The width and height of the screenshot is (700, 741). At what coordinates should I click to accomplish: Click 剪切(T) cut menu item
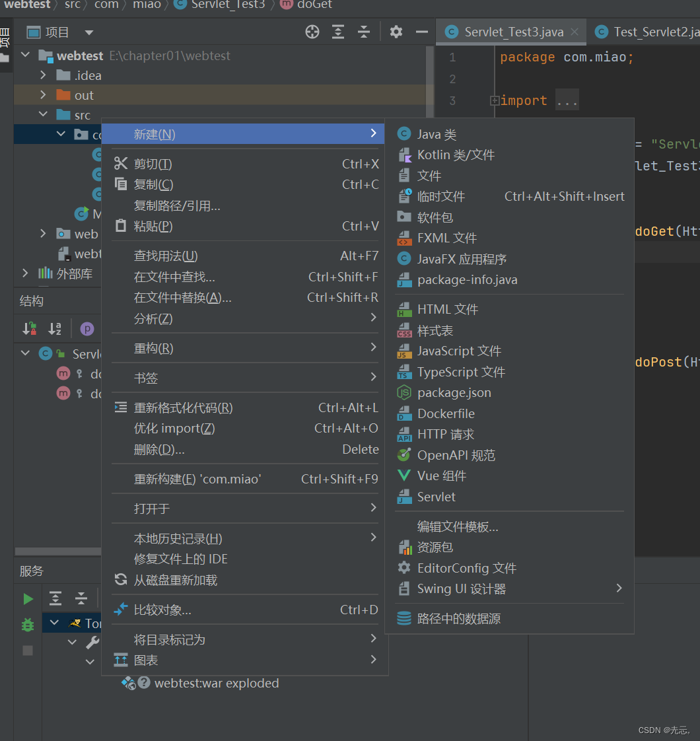tap(245, 164)
